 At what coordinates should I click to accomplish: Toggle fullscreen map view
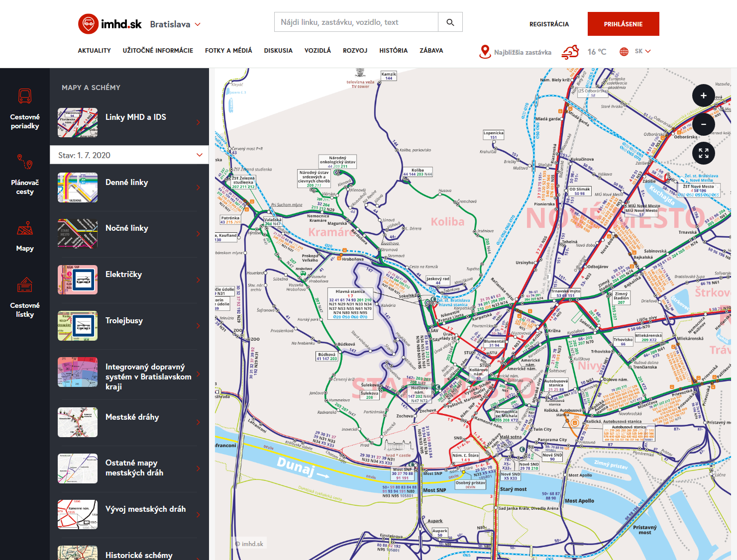[x=703, y=153]
